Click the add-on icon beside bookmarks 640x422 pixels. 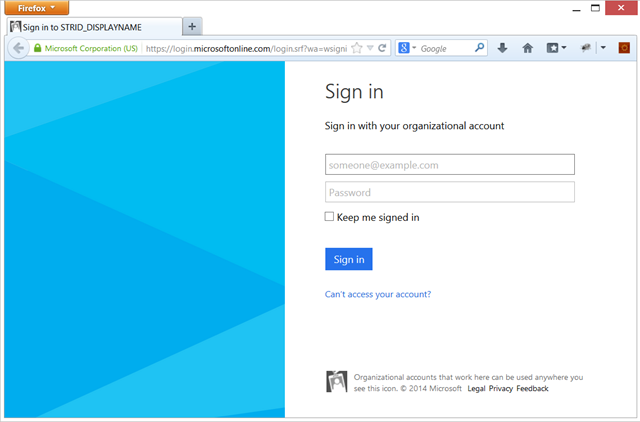tap(586, 48)
